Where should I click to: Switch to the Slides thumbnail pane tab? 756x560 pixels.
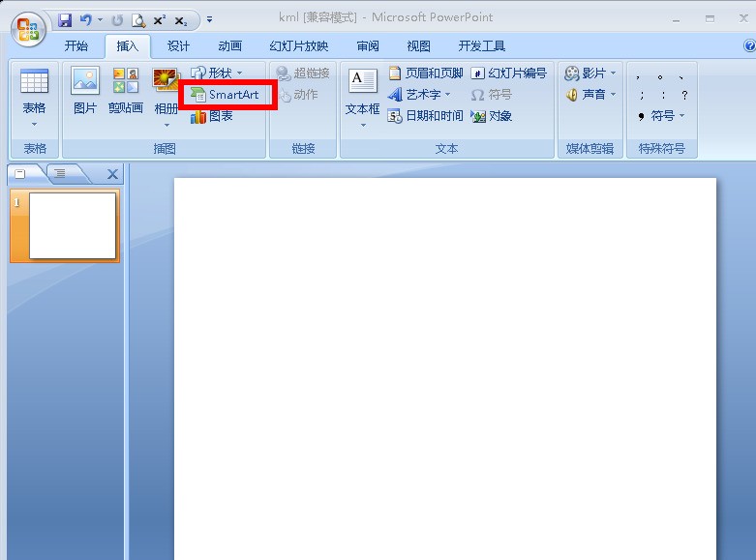[x=20, y=174]
